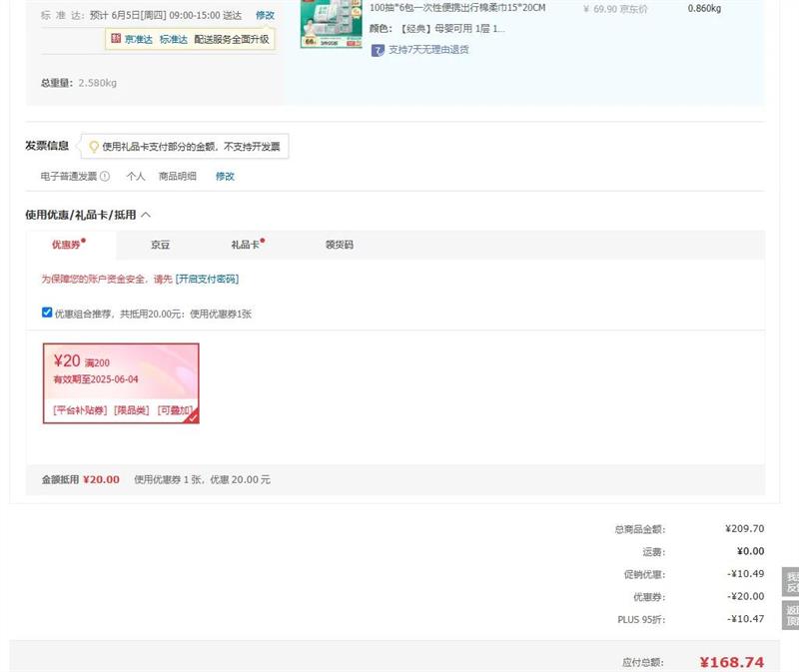Open the 礼品卡 tab

click(x=245, y=245)
